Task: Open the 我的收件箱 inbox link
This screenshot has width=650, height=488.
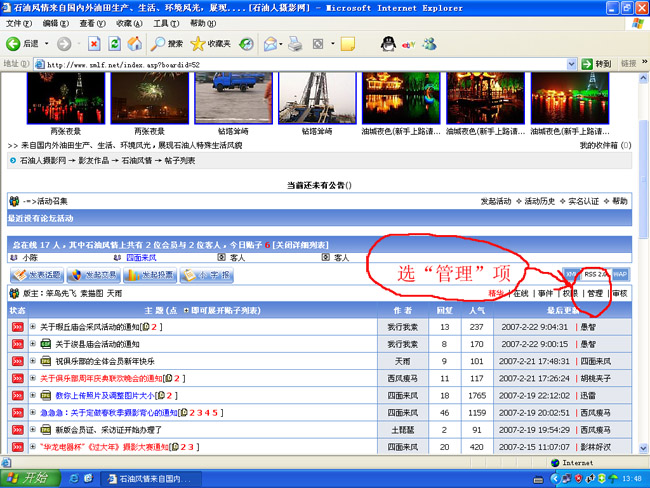Action: pos(605,145)
